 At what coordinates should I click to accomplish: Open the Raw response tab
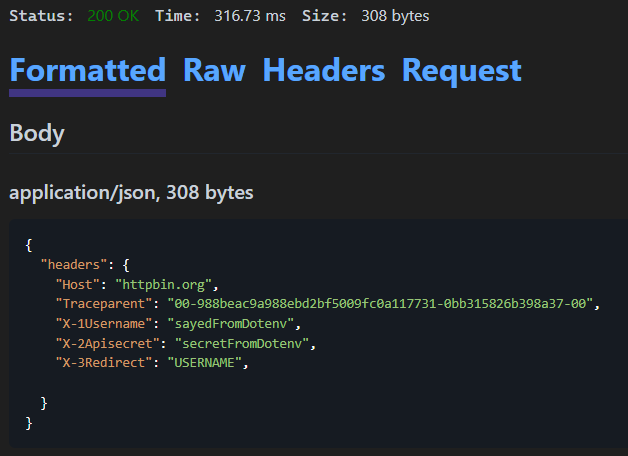point(214,70)
